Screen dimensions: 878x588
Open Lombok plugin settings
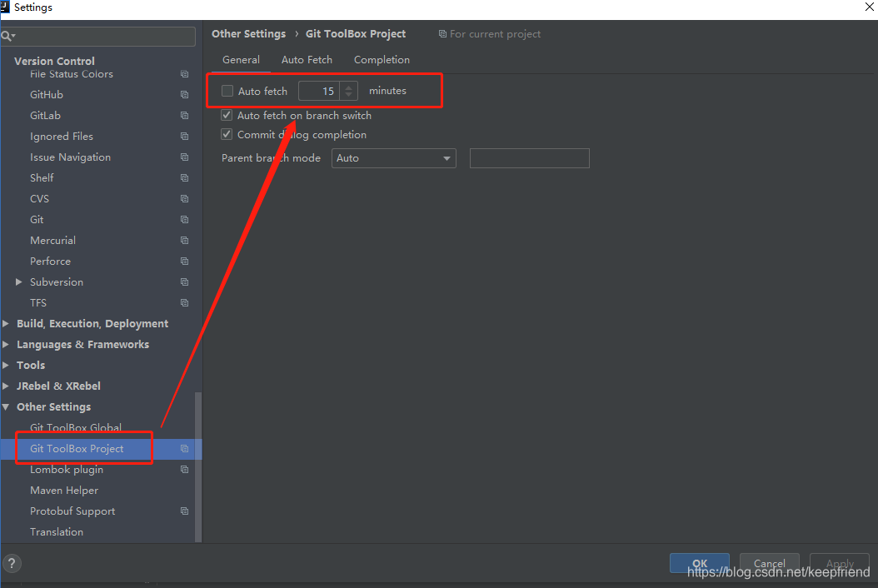point(67,469)
